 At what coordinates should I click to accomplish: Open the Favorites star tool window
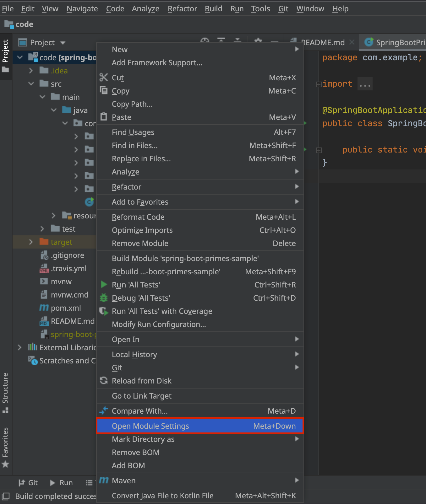pos(5,448)
